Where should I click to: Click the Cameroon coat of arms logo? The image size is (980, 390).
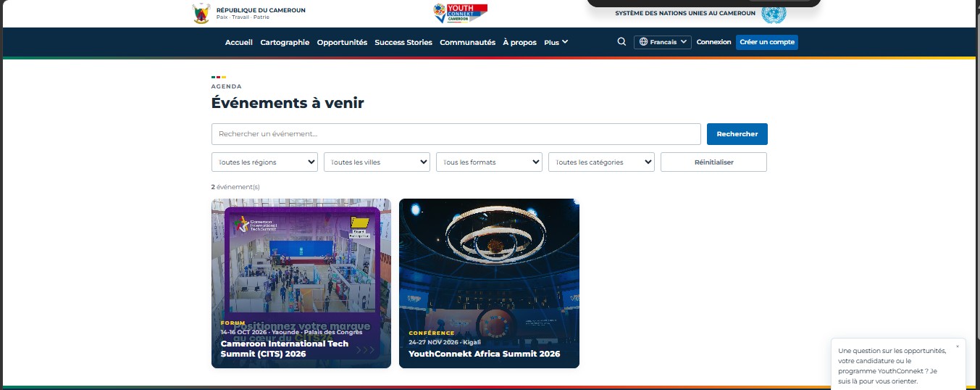point(201,13)
